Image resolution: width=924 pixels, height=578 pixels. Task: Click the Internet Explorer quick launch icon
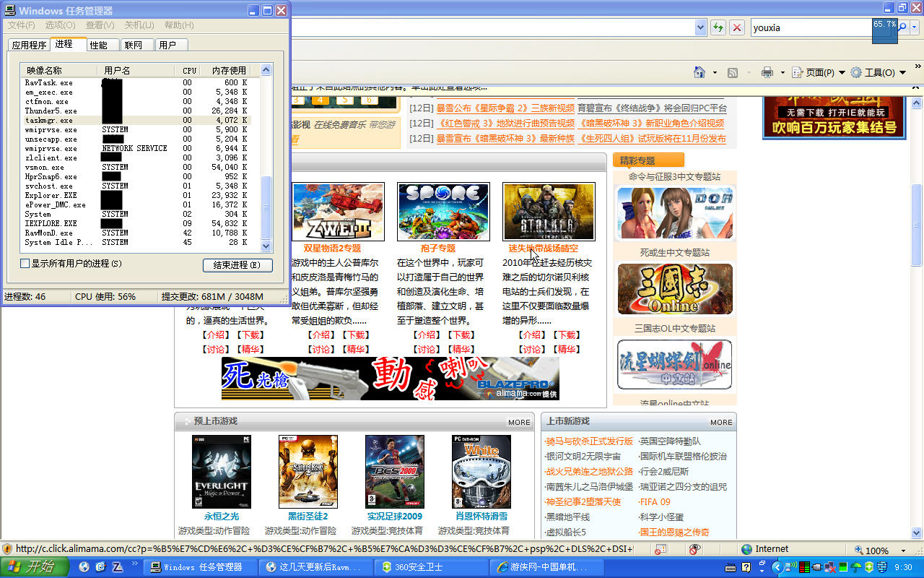tap(100, 567)
